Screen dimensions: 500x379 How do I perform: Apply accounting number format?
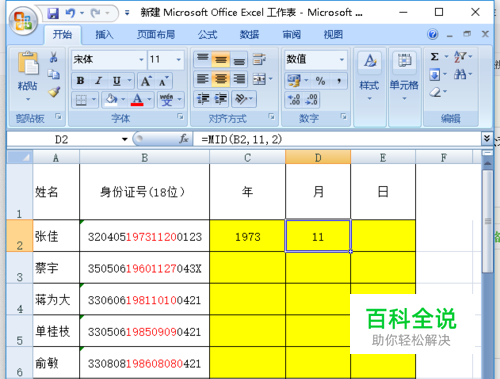[293, 81]
